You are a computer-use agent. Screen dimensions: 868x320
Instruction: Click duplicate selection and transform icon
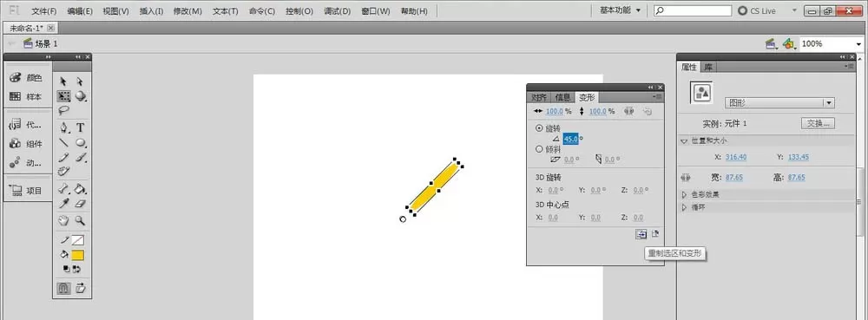tap(641, 234)
